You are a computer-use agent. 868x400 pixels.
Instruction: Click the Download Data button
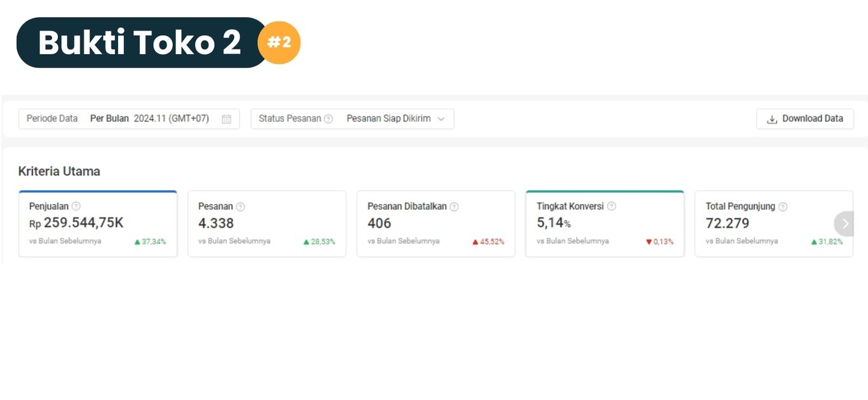tap(805, 119)
